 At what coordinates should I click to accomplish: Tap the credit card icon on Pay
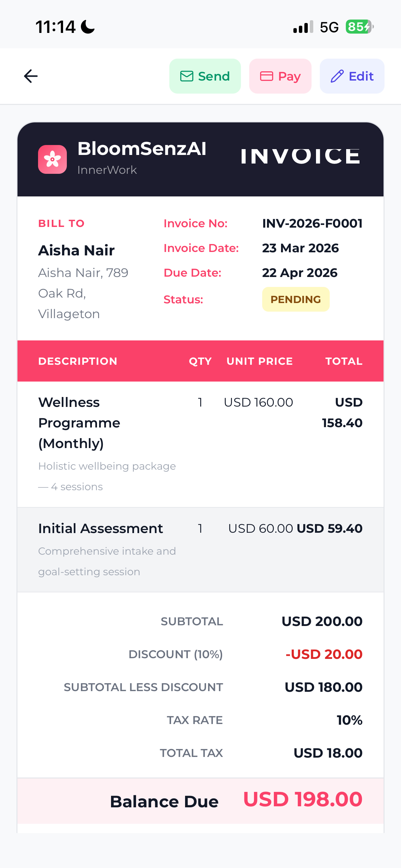pos(267,76)
